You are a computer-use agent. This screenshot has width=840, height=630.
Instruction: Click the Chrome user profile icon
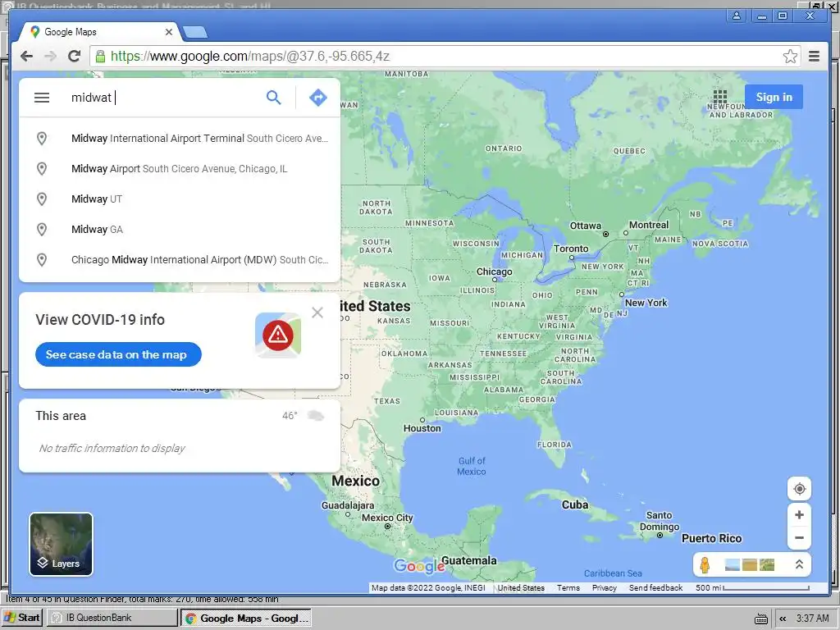tap(737, 16)
